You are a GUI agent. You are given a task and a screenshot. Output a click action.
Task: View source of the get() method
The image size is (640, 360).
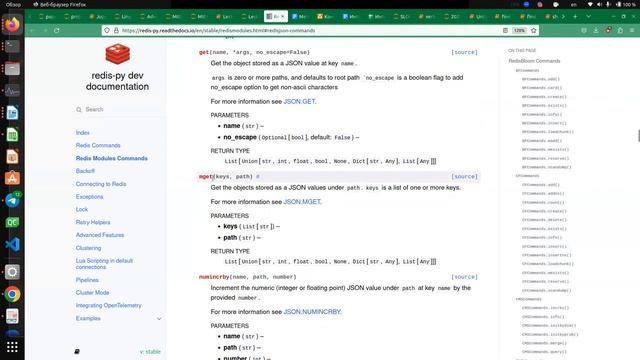pyautogui.click(x=464, y=52)
